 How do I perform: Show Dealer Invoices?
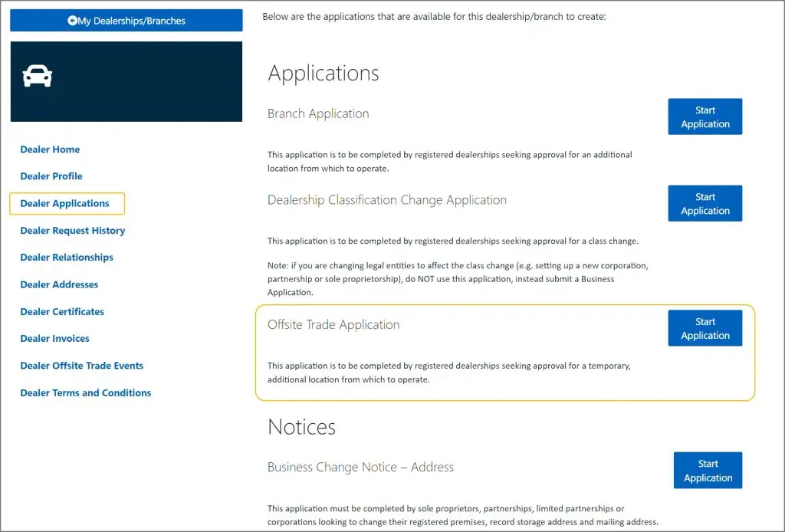point(54,339)
